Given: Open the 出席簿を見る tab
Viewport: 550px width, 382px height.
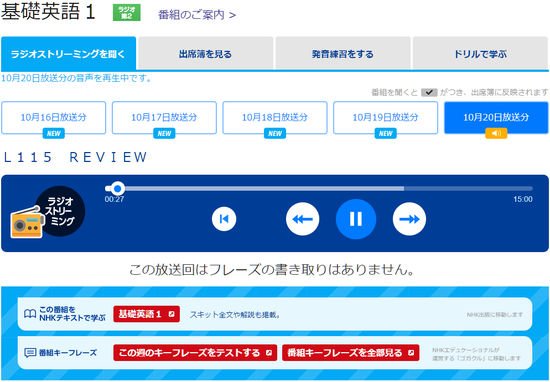Looking at the screenshot, I should 206,54.
